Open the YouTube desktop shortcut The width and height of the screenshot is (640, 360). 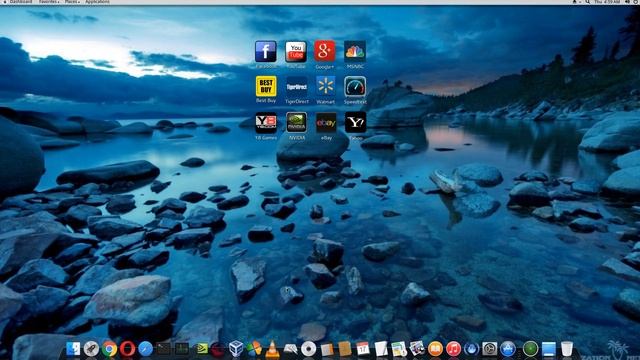pos(296,51)
